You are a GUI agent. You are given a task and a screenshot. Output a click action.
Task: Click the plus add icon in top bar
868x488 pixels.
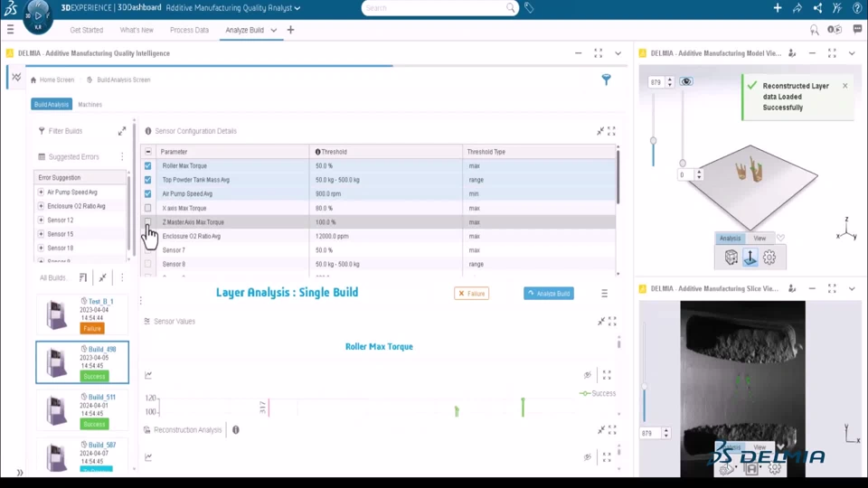tap(778, 8)
